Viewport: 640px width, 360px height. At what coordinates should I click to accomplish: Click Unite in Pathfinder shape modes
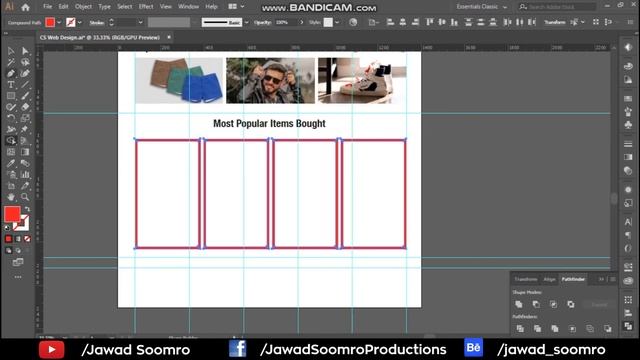click(519, 304)
